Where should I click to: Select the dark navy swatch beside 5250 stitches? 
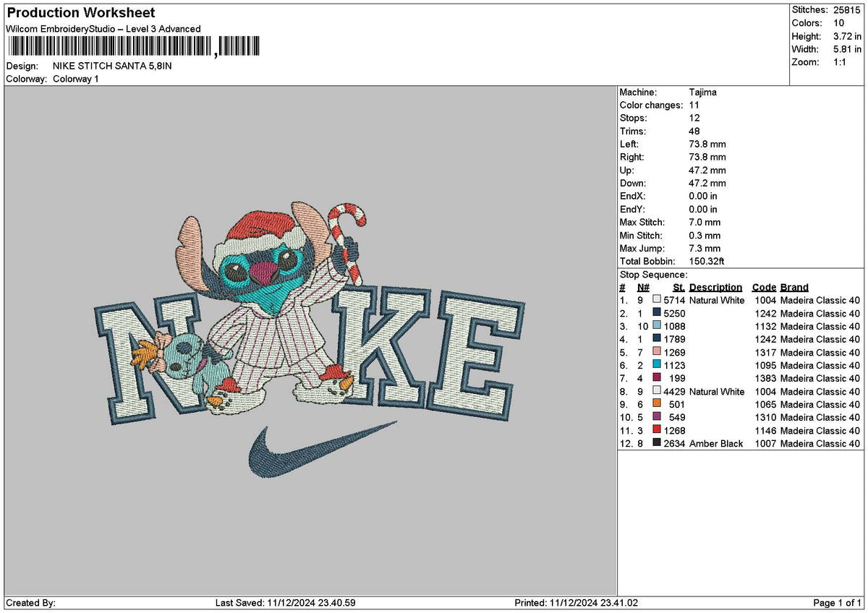click(657, 312)
